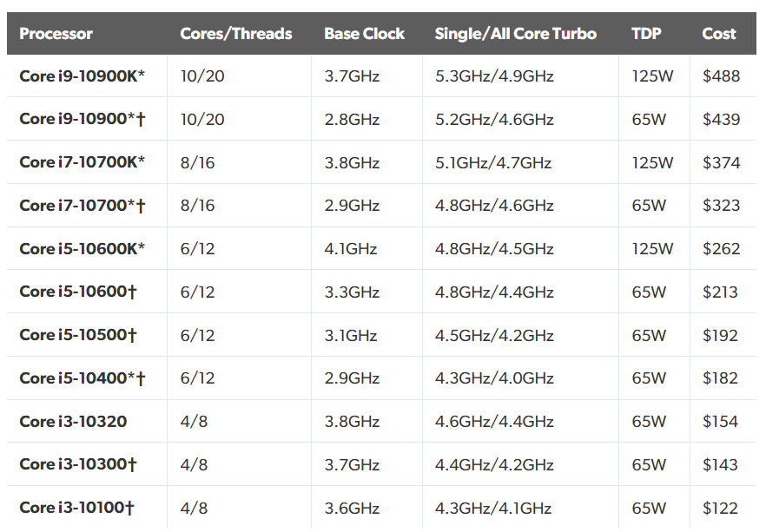766x532 pixels.
Task: Click the 4.1GHz base clock cell
Action: [x=351, y=249]
